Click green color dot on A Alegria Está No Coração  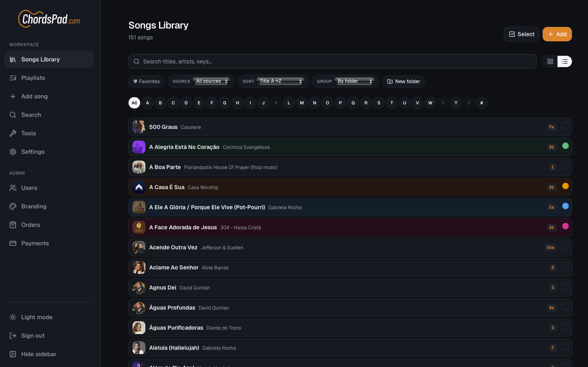pyautogui.click(x=566, y=146)
